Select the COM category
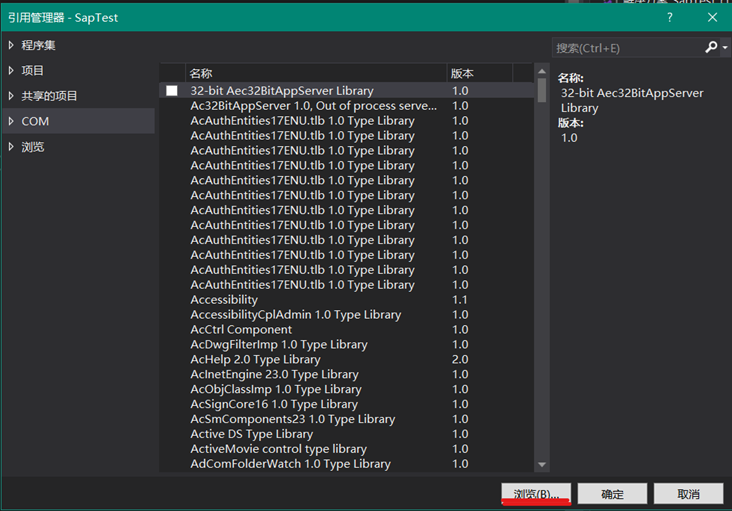The height and width of the screenshot is (511, 732). [x=35, y=121]
